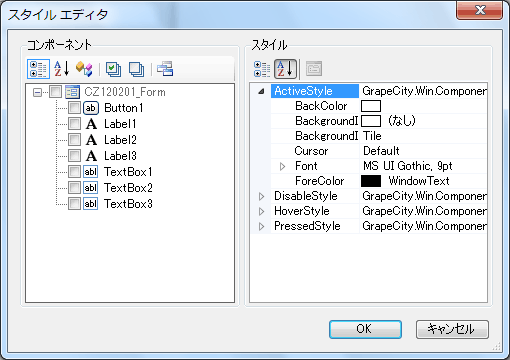The width and height of the screenshot is (510, 360).
Task: Toggle alphabetical sort in style panel
Action: coord(285,69)
